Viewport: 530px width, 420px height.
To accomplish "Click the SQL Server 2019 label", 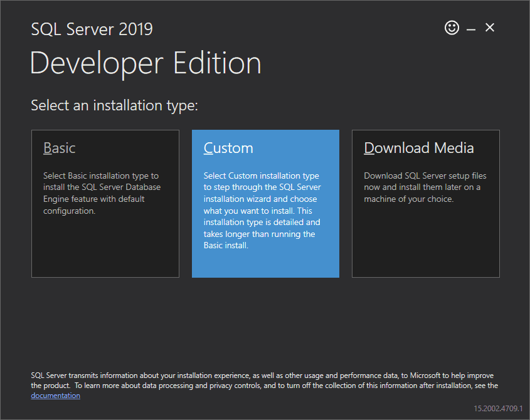I will 92,29.
